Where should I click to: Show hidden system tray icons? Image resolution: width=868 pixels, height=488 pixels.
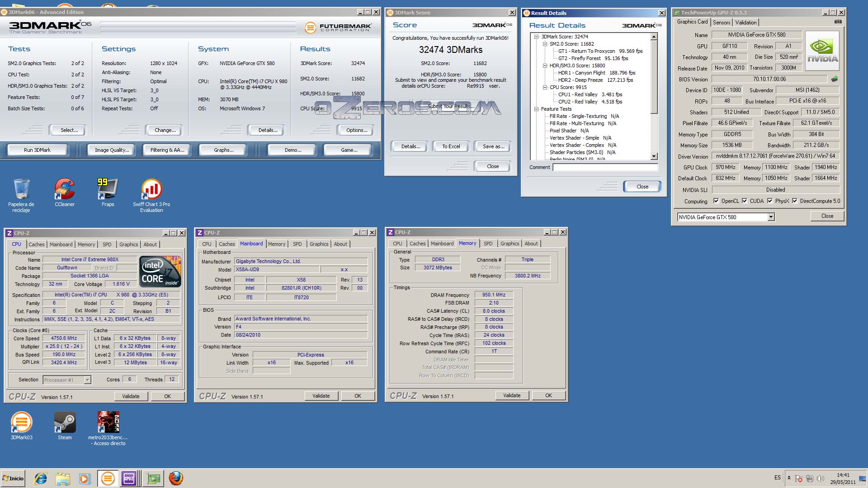pyautogui.click(x=789, y=478)
